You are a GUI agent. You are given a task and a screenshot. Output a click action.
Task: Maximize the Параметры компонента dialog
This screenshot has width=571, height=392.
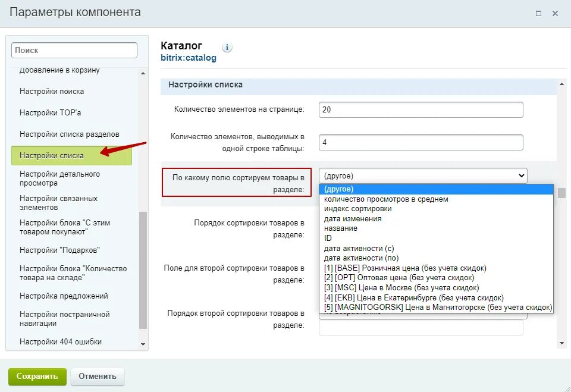point(539,14)
